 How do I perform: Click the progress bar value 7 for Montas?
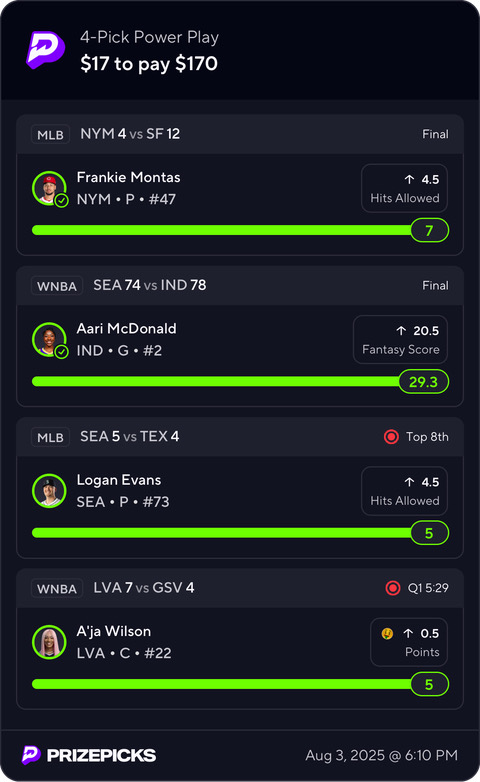click(430, 230)
